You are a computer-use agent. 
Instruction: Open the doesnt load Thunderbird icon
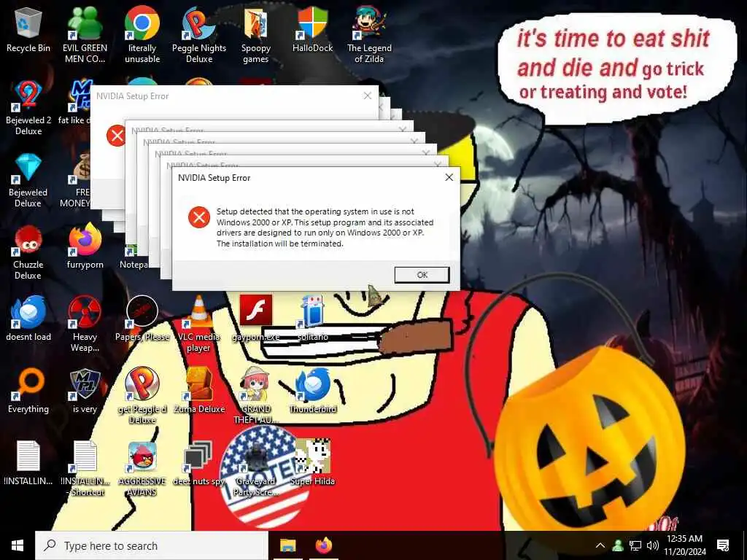tap(28, 319)
